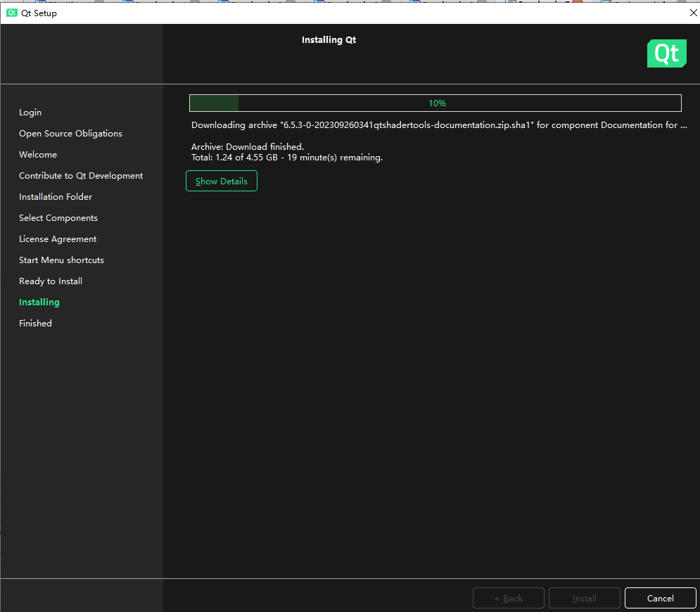700x612 pixels.
Task: Click the Qt Setup title bar icon
Action: (11, 13)
